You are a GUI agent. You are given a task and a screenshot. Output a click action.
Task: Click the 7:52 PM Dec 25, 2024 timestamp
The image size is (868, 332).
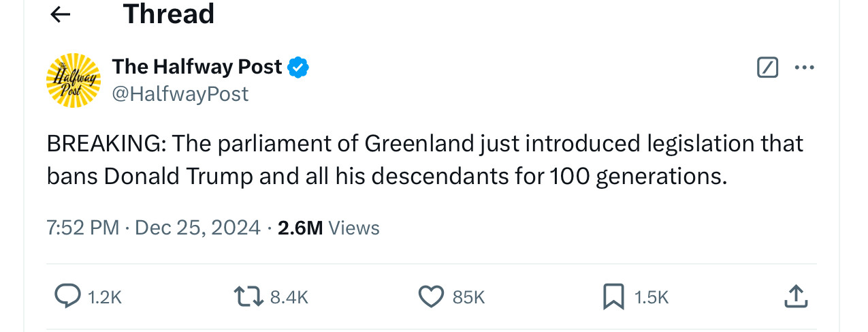[153, 227]
